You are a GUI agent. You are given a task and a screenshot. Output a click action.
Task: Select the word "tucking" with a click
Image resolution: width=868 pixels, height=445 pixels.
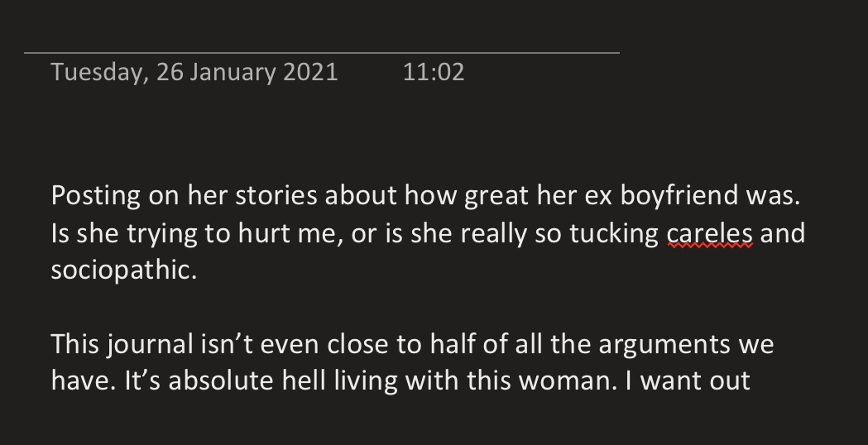[615, 234]
